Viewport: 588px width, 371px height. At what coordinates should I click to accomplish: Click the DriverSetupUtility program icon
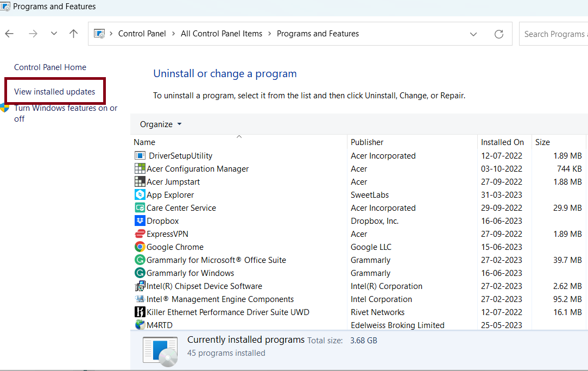point(140,155)
